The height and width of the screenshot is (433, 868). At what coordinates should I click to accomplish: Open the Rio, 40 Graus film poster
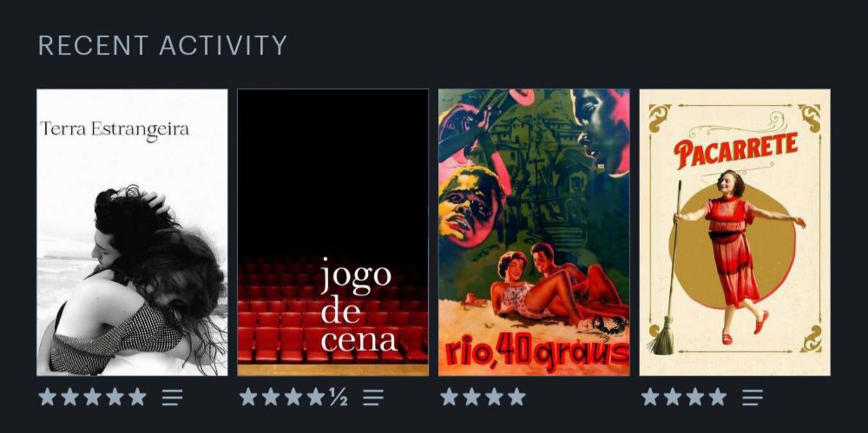[x=534, y=233]
